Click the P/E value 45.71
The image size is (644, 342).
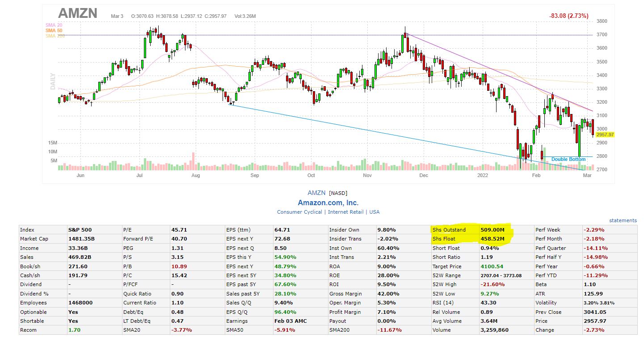(x=179, y=230)
